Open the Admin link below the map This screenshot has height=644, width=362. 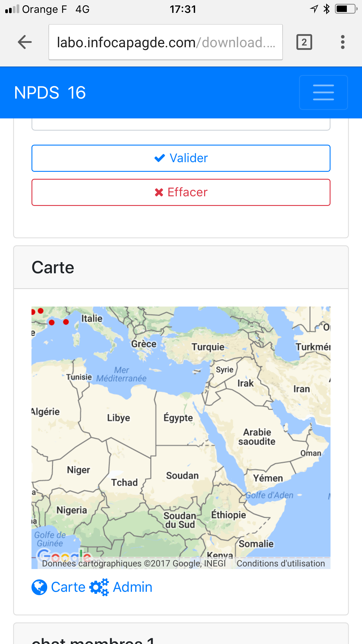pyautogui.click(x=133, y=587)
